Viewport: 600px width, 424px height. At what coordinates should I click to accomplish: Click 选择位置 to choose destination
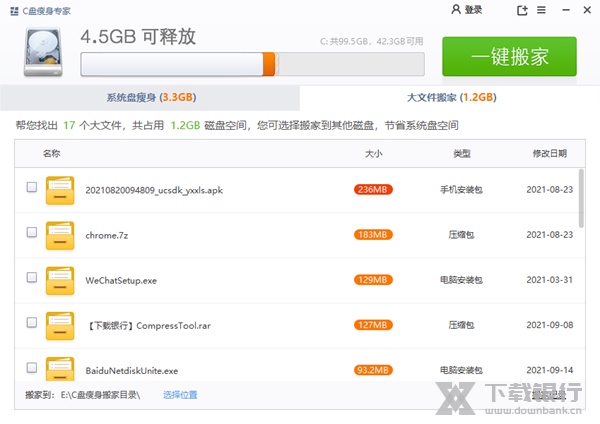180,395
